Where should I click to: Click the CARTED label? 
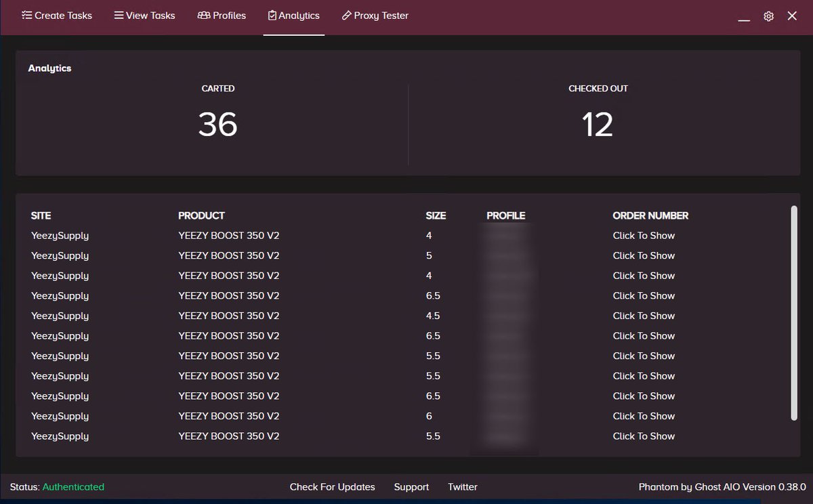pos(218,89)
